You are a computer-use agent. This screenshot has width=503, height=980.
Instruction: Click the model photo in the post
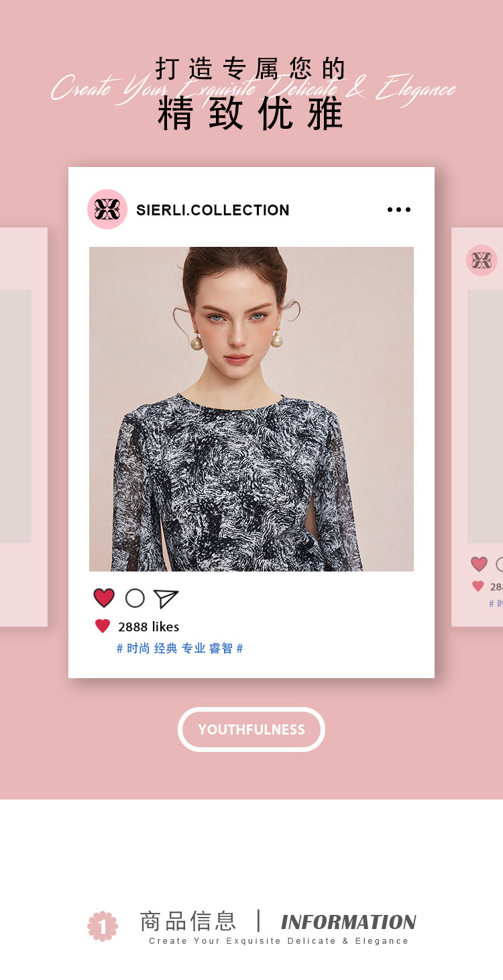[x=251, y=409]
